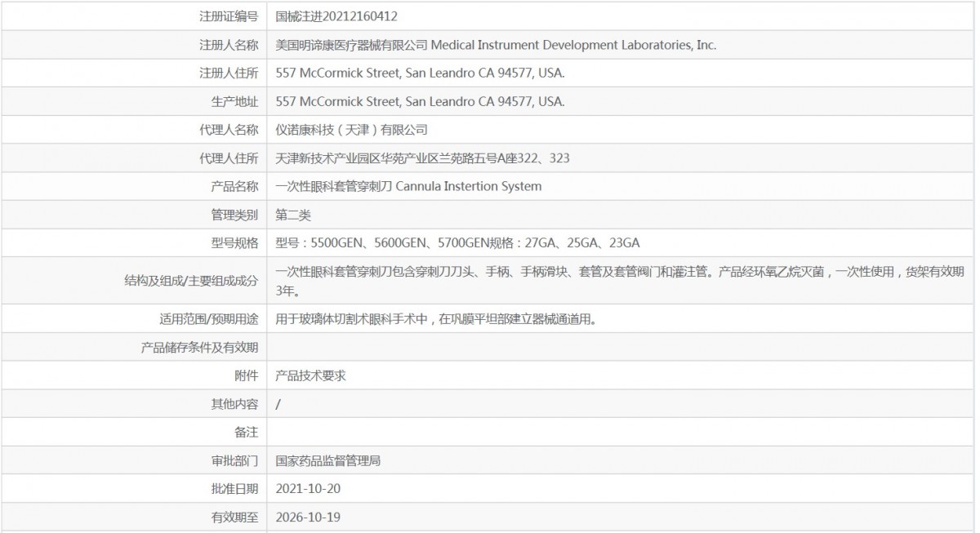Select the 适用范围/预期用途 label
Image resolution: width=980 pixels, height=533 pixels.
click(209, 319)
